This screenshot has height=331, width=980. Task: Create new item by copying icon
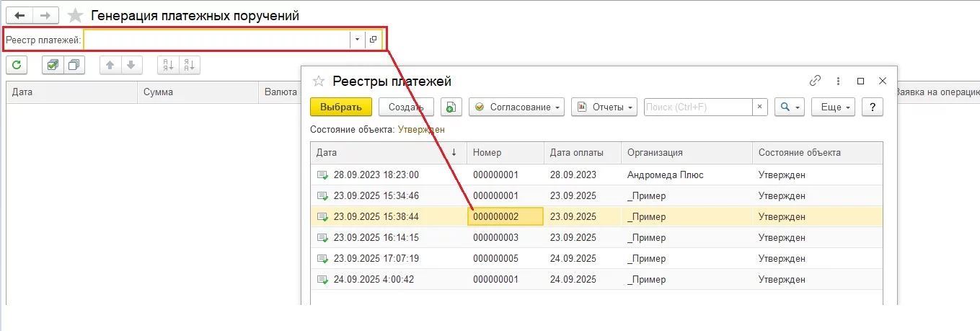click(x=451, y=107)
